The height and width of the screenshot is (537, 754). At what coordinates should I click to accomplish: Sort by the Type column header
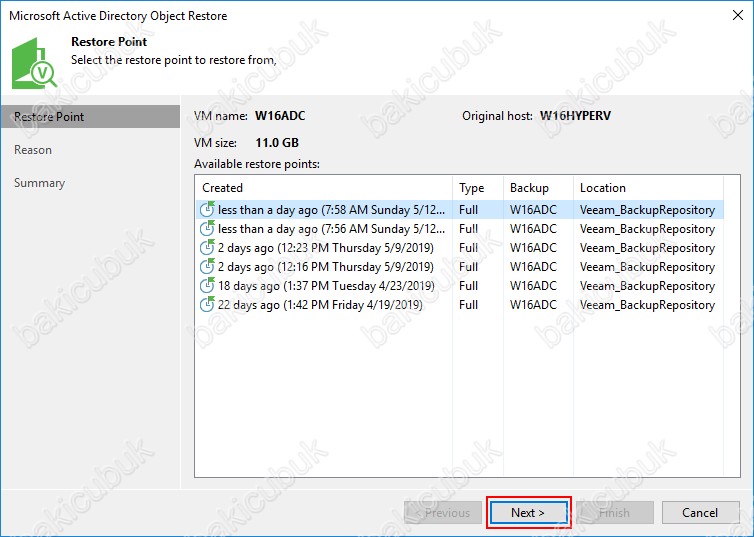(x=478, y=188)
